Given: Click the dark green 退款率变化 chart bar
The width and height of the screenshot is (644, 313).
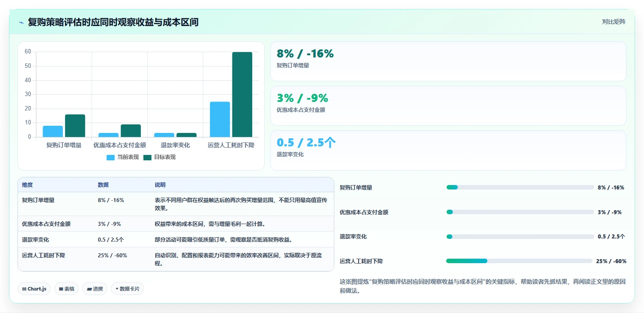Looking at the screenshot, I should [x=186, y=135].
